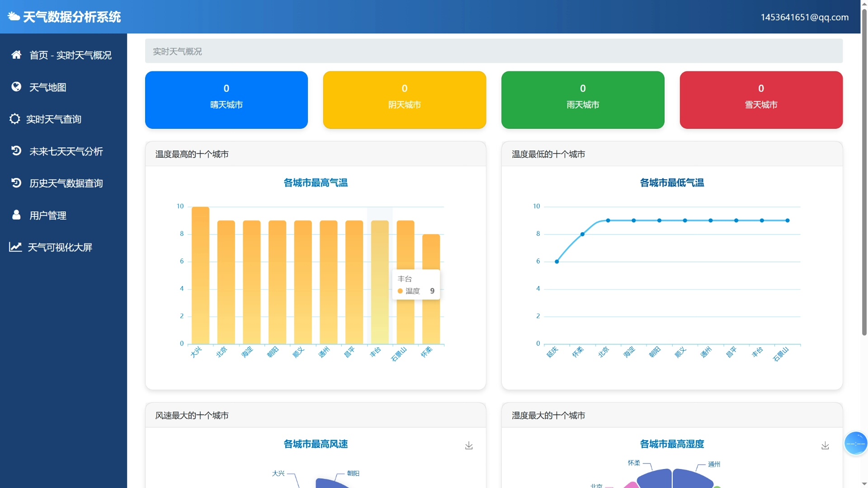Click the globe icon for 天气地图

tap(16, 87)
